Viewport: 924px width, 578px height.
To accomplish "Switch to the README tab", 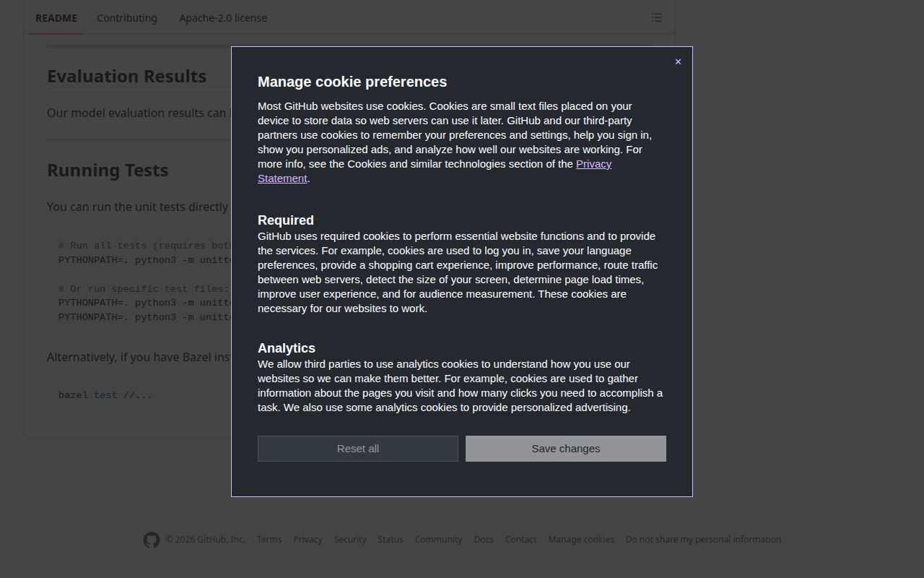I will tap(56, 18).
